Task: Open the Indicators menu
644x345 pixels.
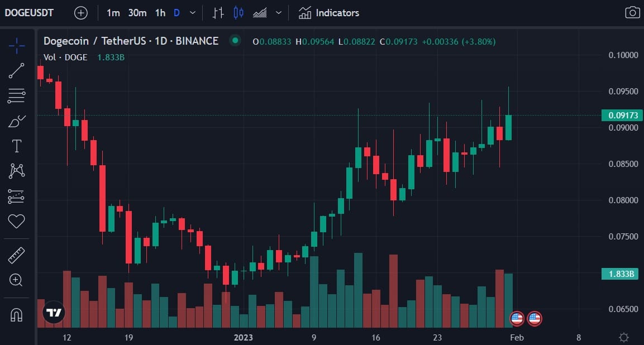Action: [x=328, y=13]
